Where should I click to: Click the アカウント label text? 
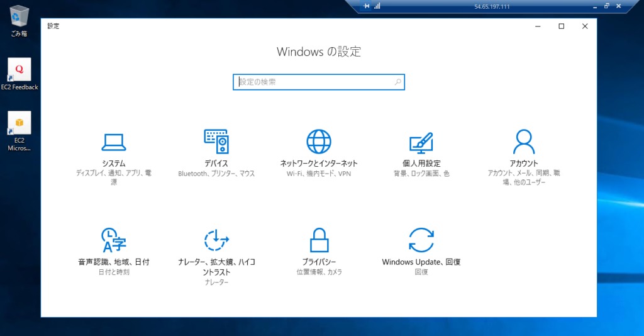(524, 164)
